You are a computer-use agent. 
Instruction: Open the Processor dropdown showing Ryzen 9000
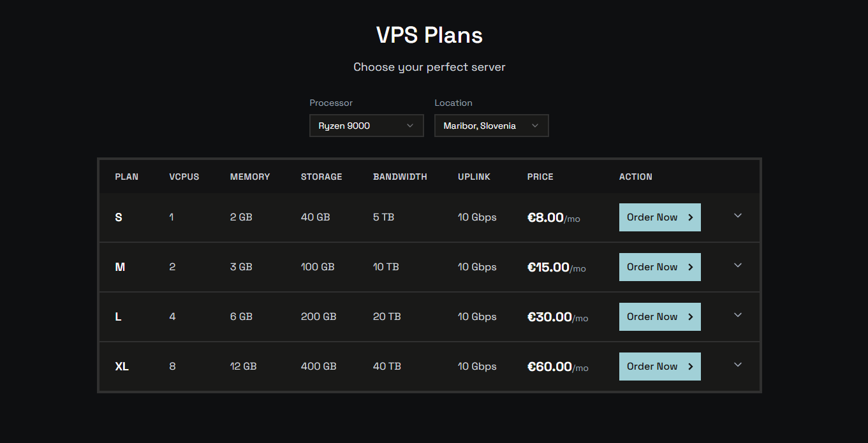coord(366,126)
